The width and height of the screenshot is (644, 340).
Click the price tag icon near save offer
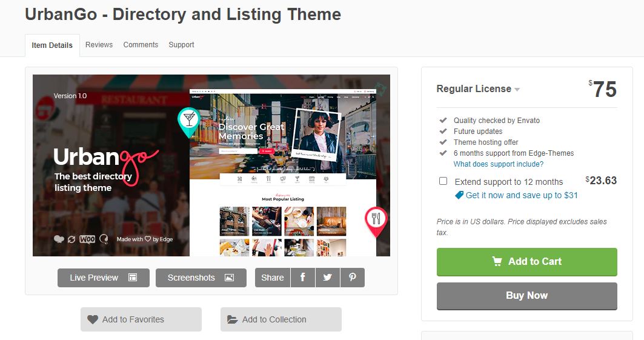click(x=459, y=195)
